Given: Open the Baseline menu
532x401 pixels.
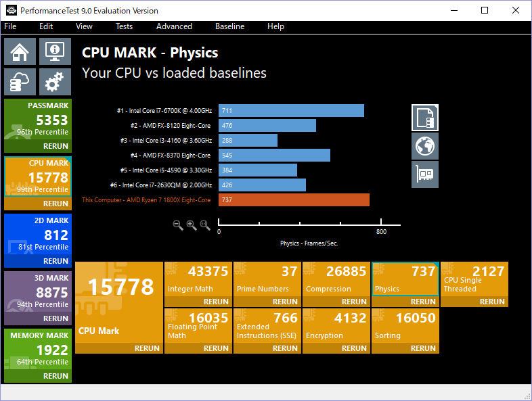Looking at the screenshot, I should click(x=229, y=26).
